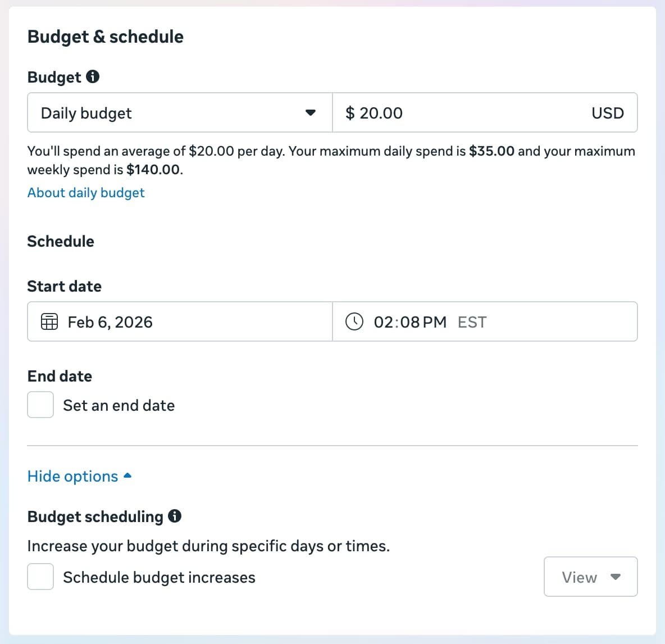This screenshot has width=665, height=644.
Task: Click the "Schedule budget increases" label text
Action: [x=159, y=578]
